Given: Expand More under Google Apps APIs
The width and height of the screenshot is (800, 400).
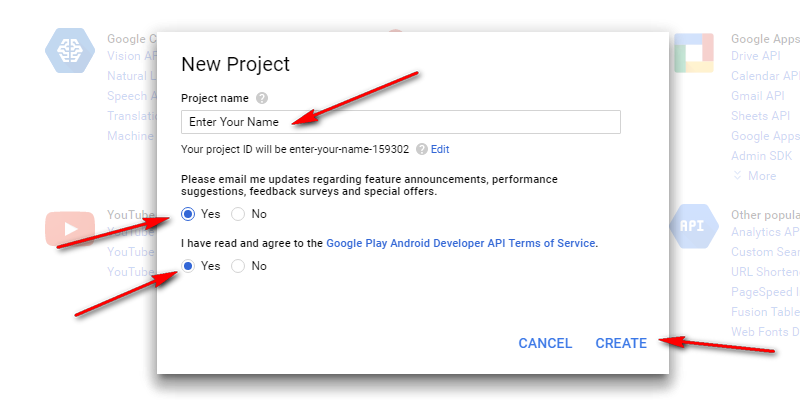Looking at the screenshot, I should [x=754, y=176].
